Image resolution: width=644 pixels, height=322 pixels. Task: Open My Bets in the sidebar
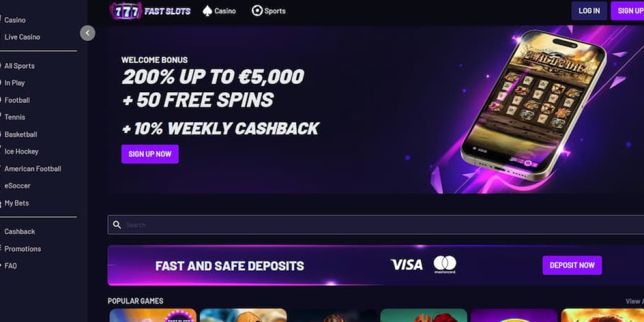pyautogui.click(x=17, y=203)
